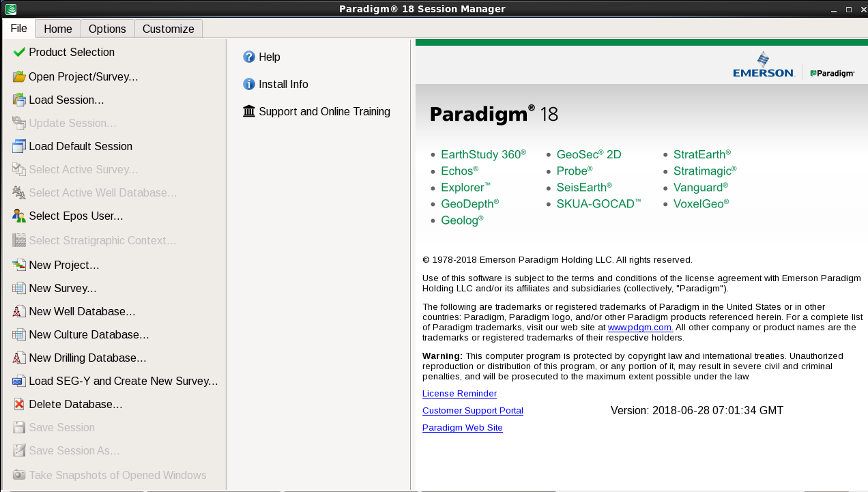Click the Geolog product name

tap(462, 220)
